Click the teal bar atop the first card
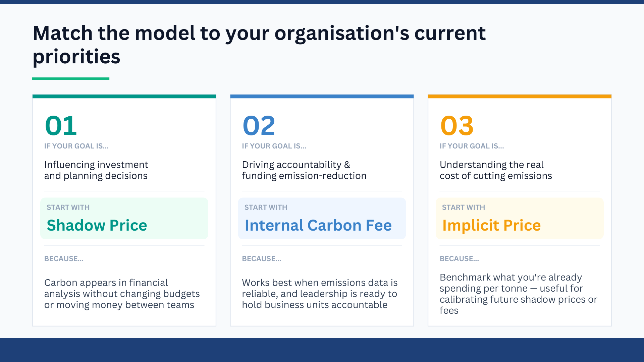 tap(124, 97)
